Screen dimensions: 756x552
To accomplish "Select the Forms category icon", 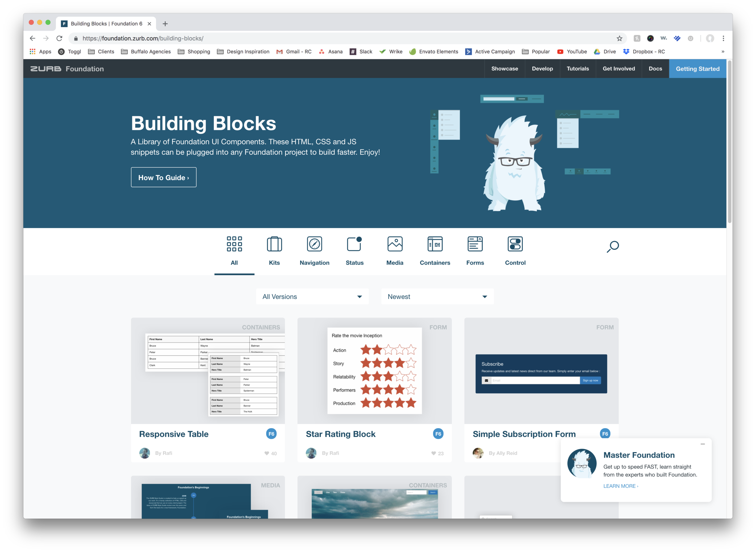I will click(x=475, y=244).
